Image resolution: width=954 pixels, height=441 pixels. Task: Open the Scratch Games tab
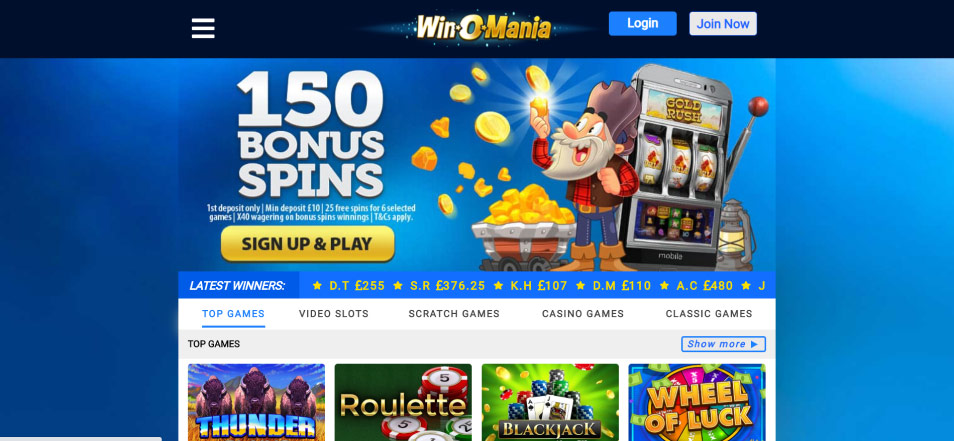tap(454, 314)
